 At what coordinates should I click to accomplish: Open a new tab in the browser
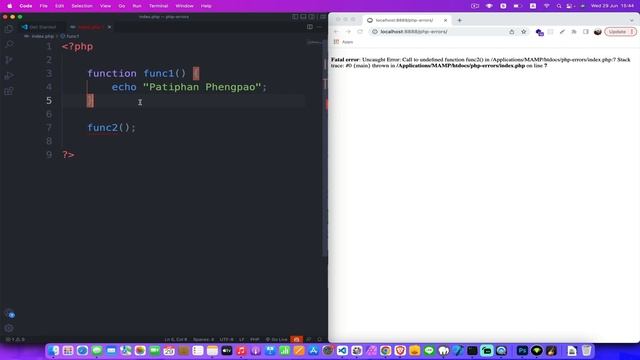(x=460, y=20)
